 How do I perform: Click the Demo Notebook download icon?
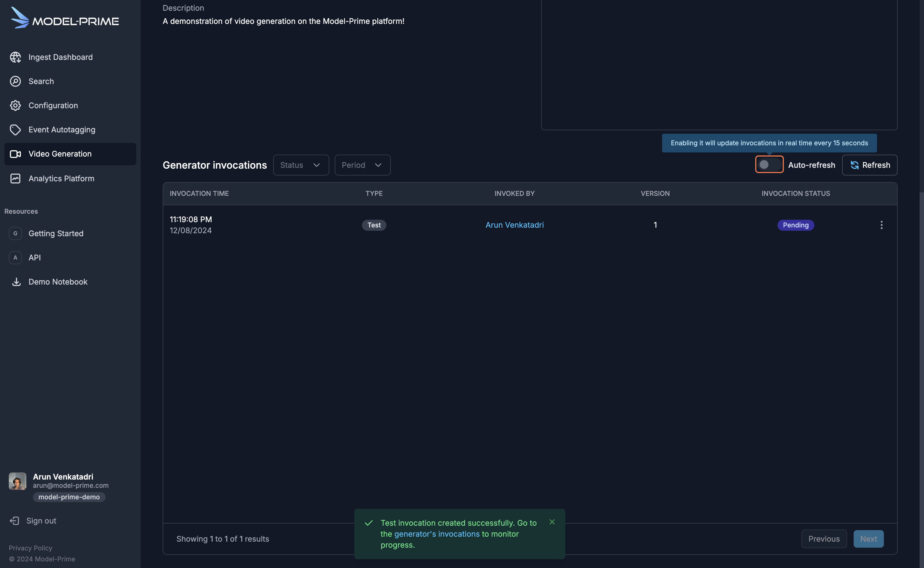16,282
